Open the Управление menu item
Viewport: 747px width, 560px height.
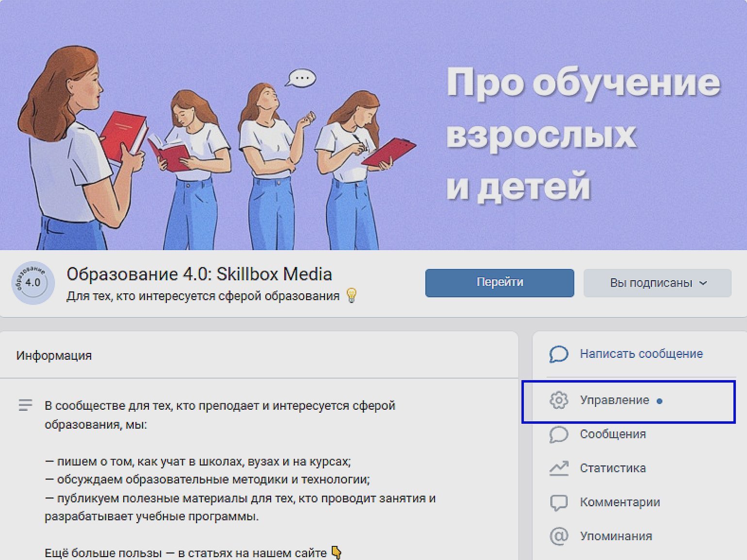pos(629,401)
